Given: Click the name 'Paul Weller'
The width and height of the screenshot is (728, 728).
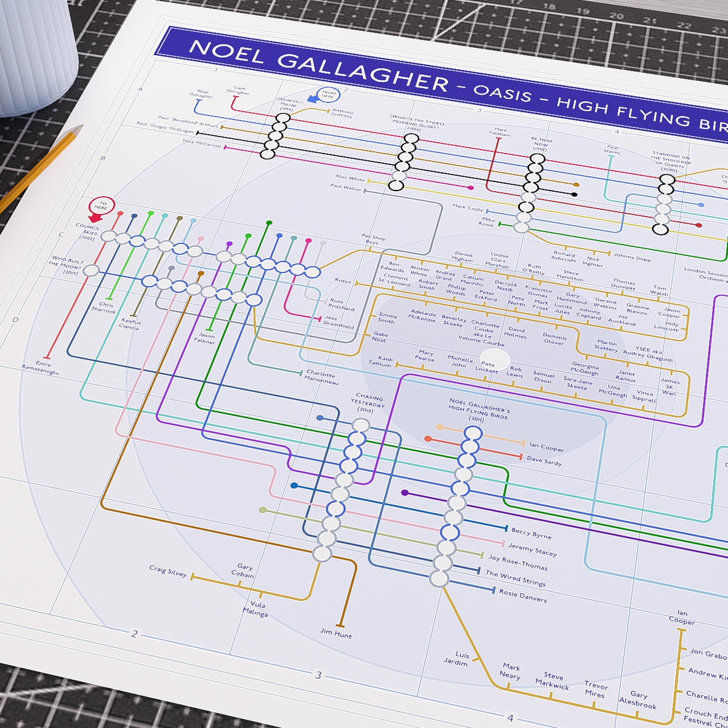Looking at the screenshot, I should (x=345, y=187).
